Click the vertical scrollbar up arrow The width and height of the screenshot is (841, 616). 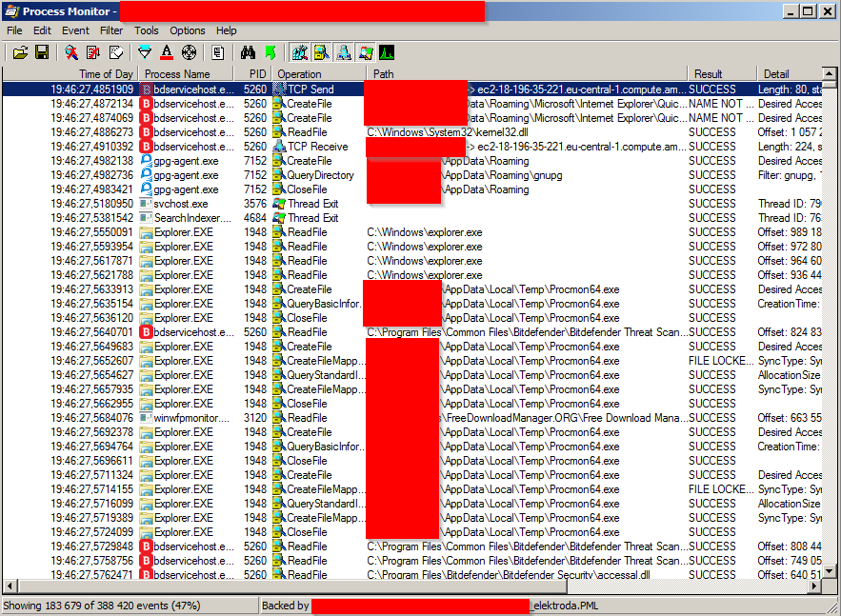coord(829,73)
